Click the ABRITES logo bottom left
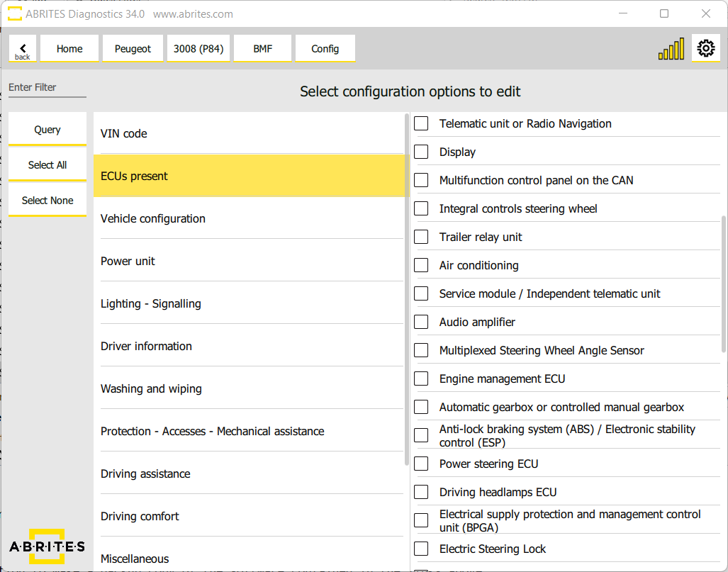Image resolution: width=728 pixels, height=572 pixels. point(47,546)
